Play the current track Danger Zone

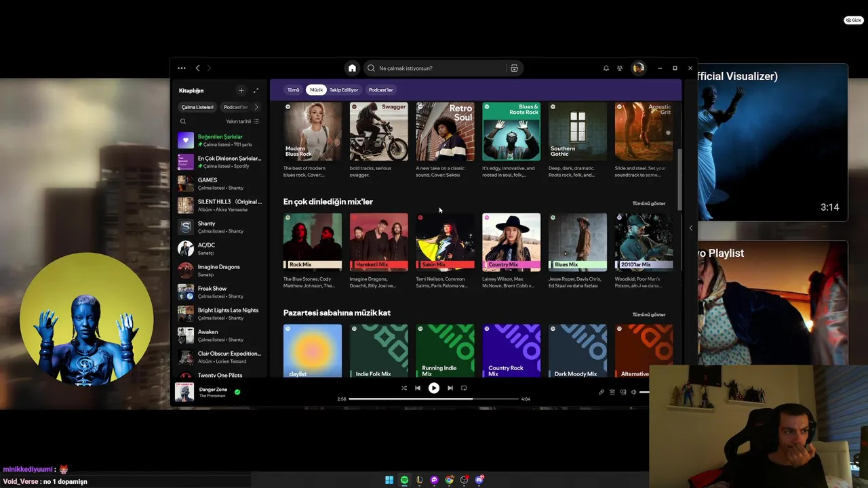click(434, 388)
